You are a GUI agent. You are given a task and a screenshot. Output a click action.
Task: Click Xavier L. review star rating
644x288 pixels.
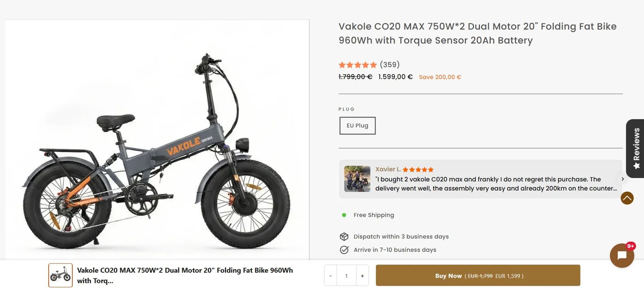pos(418,170)
